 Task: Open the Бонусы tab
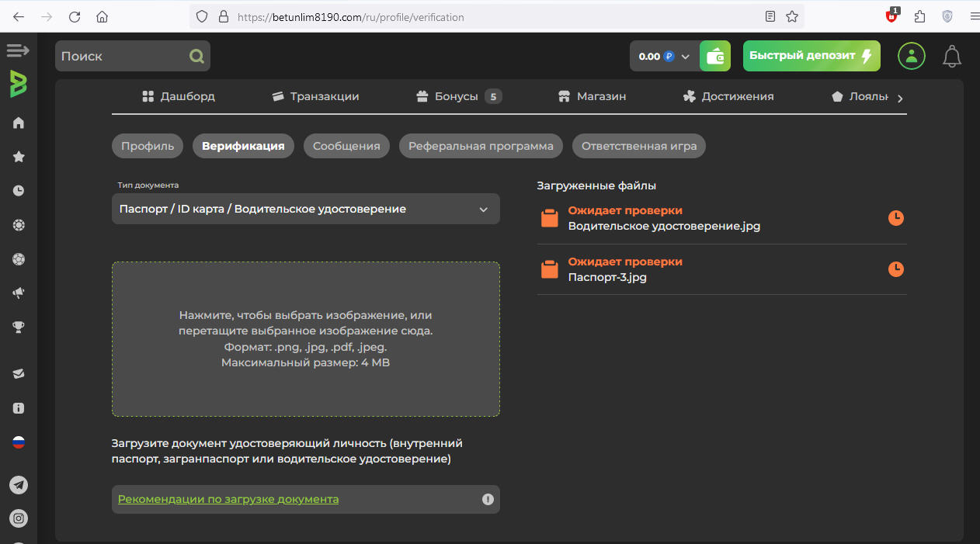pos(458,97)
